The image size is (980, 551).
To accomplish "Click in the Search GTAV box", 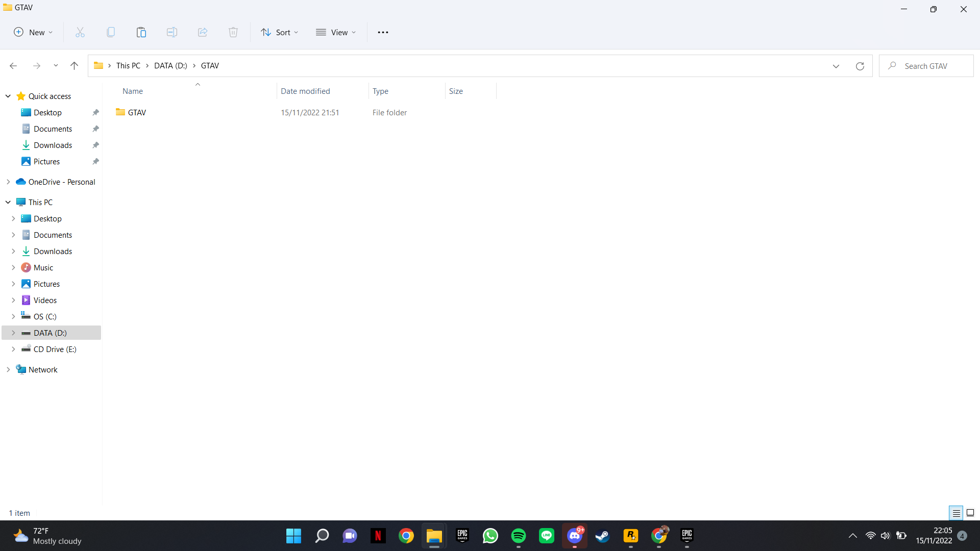I will [x=926, y=66].
